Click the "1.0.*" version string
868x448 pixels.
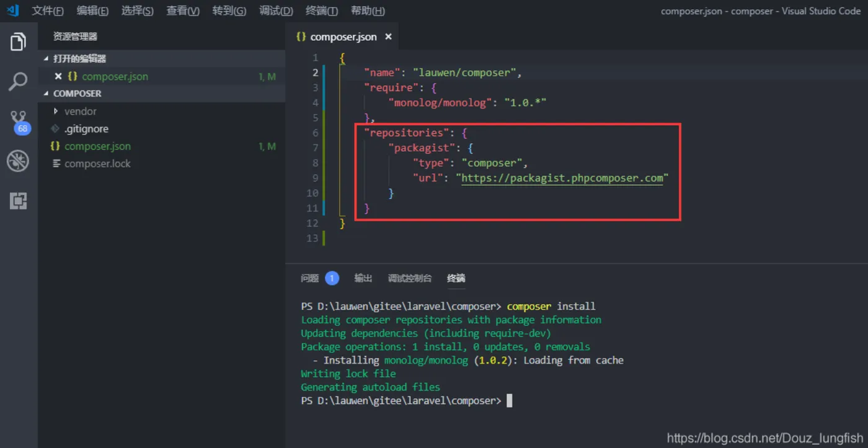coord(525,103)
